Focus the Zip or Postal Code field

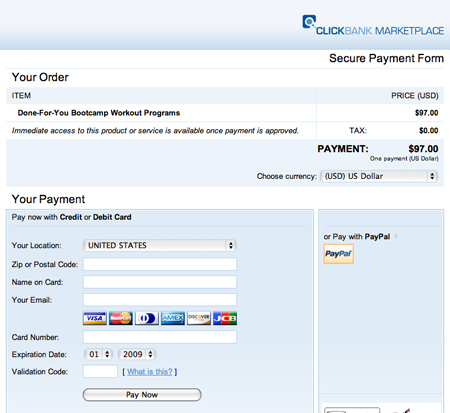click(160, 264)
